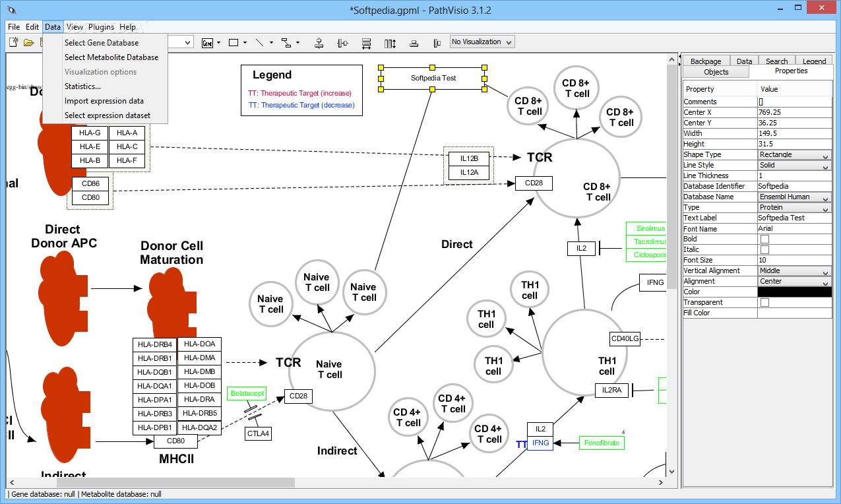Open the Shape Type Rectangle dropdown
Image resolution: width=841 pixels, height=504 pixels.
click(794, 154)
